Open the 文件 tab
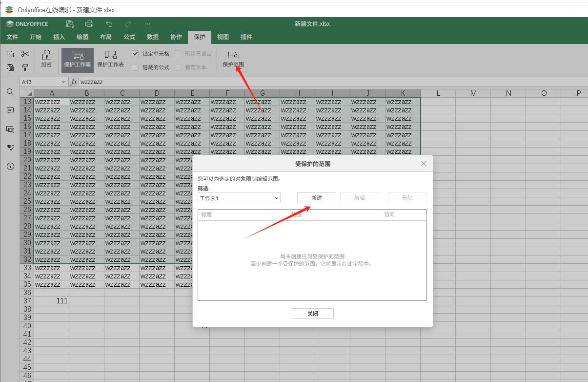The width and height of the screenshot is (588, 382). (12, 37)
